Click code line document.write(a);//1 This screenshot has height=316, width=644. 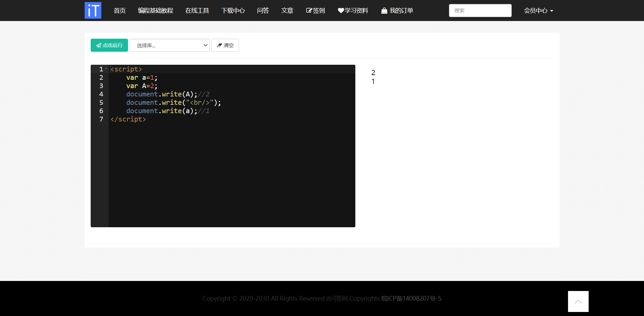pos(168,111)
